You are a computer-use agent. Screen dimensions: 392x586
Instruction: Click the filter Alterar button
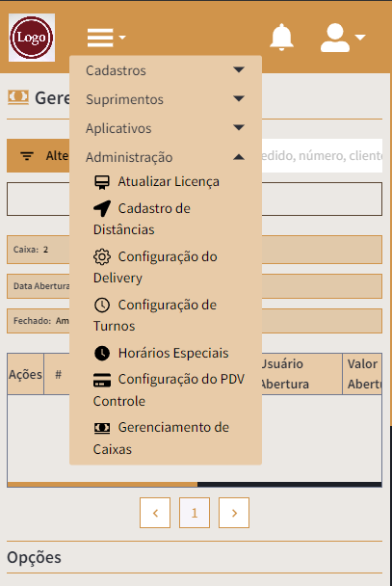point(39,155)
